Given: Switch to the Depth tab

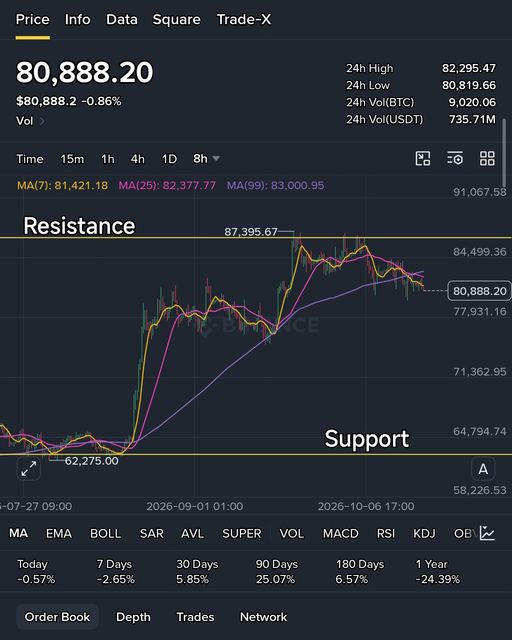Looking at the screenshot, I should 133,617.
